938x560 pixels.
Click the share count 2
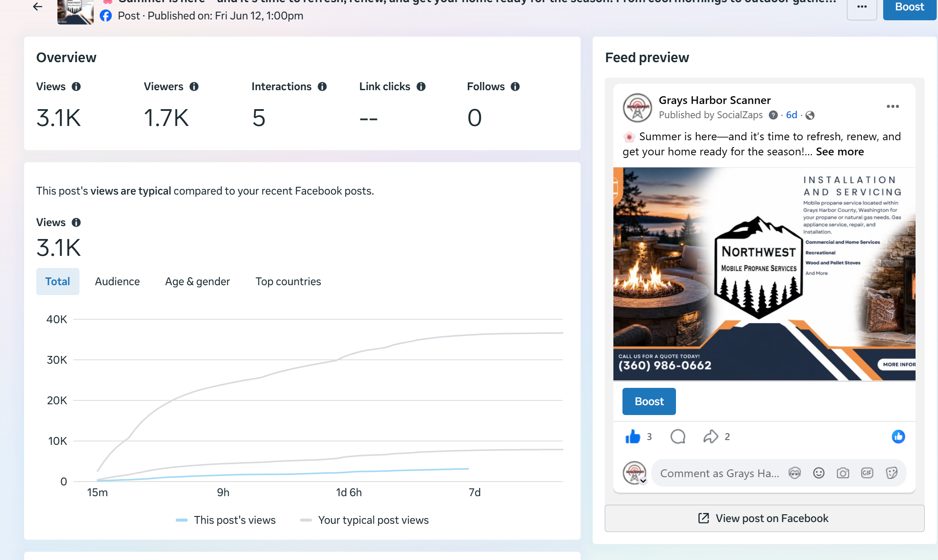pyautogui.click(x=727, y=437)
